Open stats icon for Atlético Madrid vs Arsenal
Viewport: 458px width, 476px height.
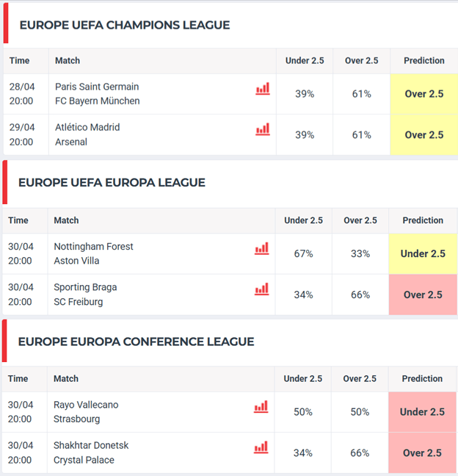pyautogui.click(x=263, y=129)
